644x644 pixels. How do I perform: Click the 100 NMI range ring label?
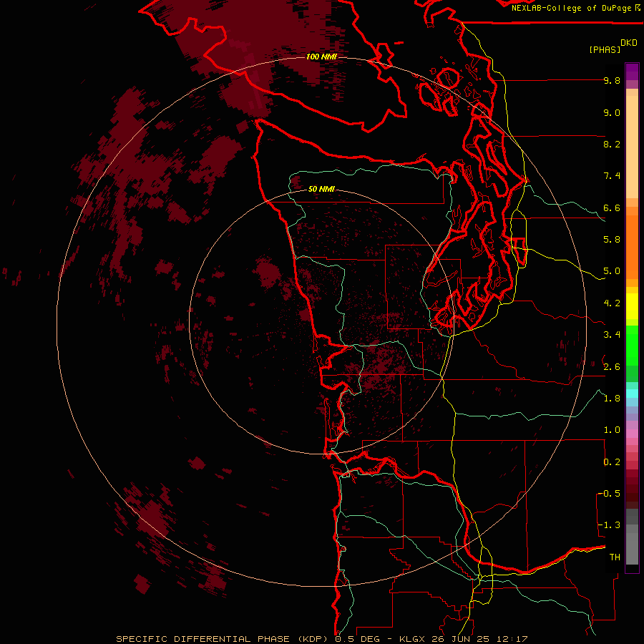click(x=321, y=57)
